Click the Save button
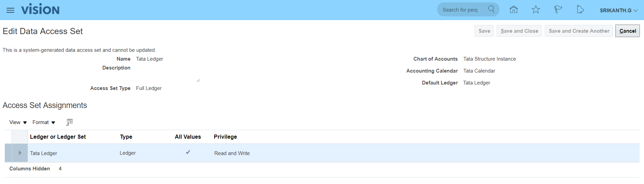Screen dimensions: 644x184 point(484,31)
